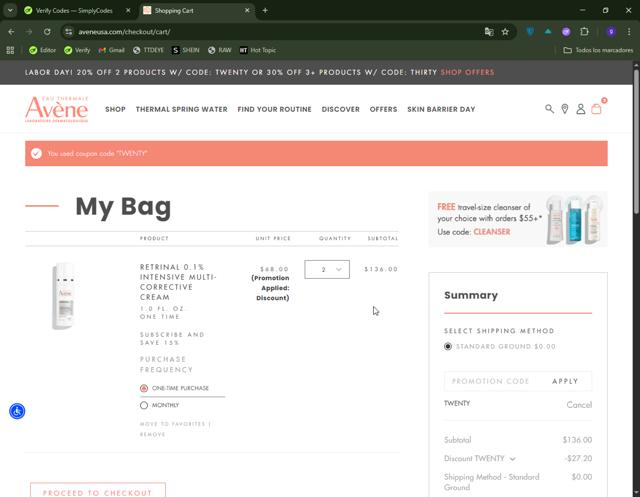Screen dimensions: 640x497
Task: Open the Chrome three-dot menu
Action: tap(629, 31)
